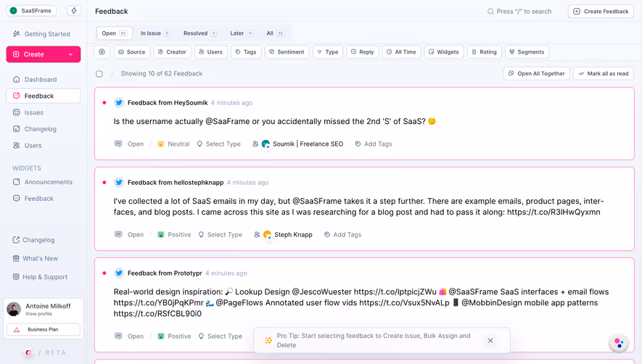Click the lightning bolt icon beside SaaSFrame

[74, 11]
